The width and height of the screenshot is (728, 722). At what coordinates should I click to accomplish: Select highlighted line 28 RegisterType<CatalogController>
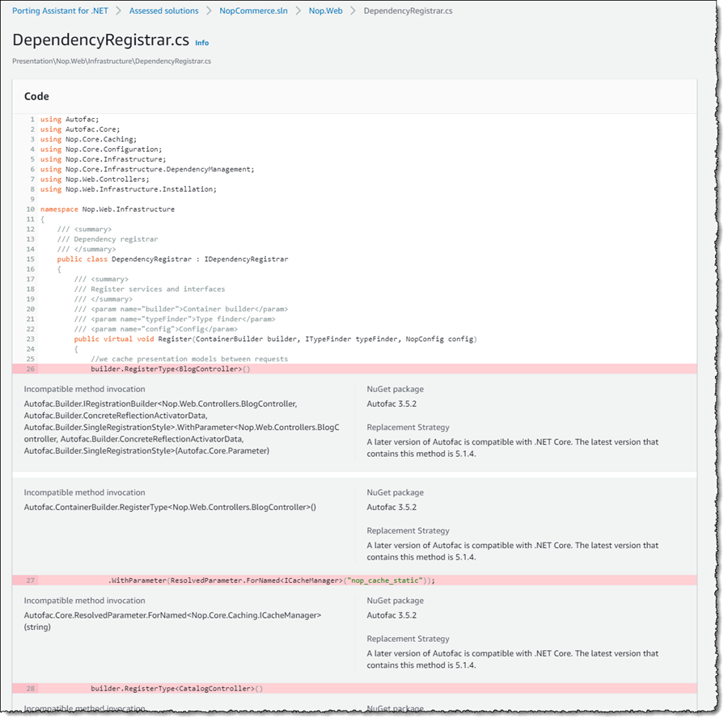pos(354,689)
